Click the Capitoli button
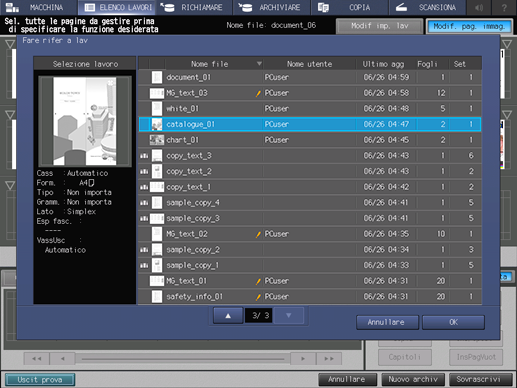The width and height of the screenshot is (517, 388). [x=405, y=357]
